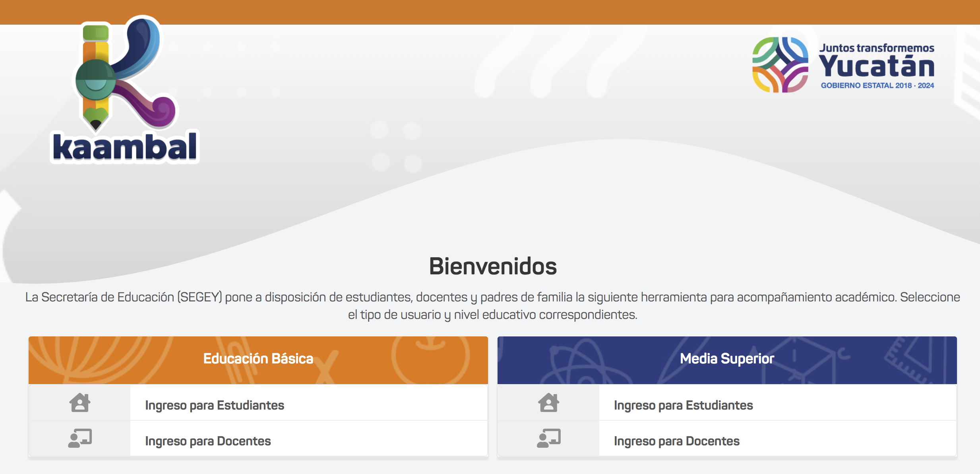Click the teacher-at-board icon under Media Superior
This screenshot has height=474, width=980.
(x=549, y=439)
